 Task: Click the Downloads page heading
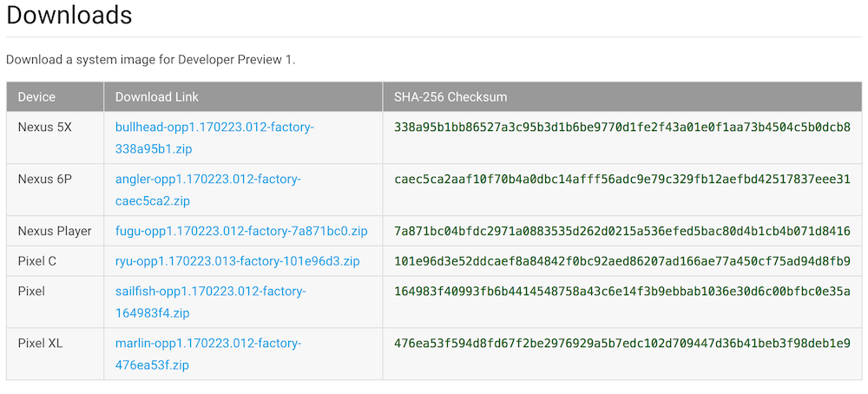pyautogui.click(x=69, y=15)
